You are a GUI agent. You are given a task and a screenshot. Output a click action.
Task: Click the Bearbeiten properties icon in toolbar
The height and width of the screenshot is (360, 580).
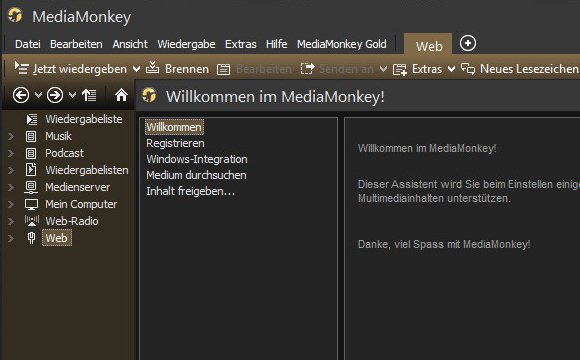(x=223, y=69)
